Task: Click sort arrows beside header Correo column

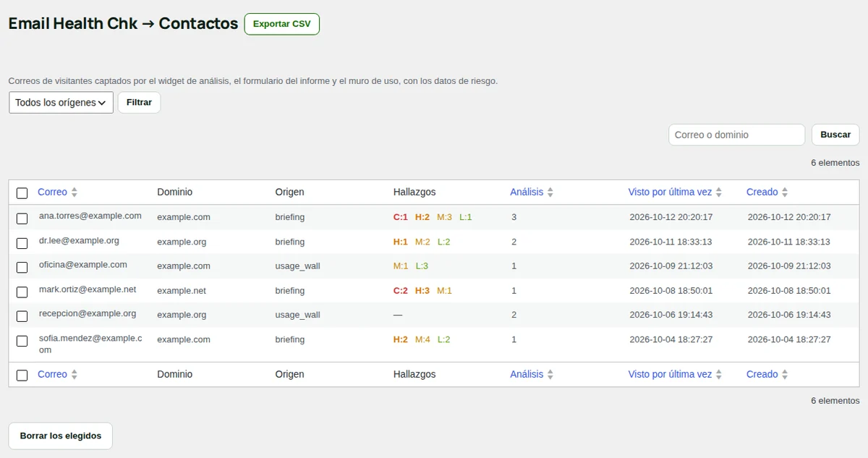Action: point(75,192)
